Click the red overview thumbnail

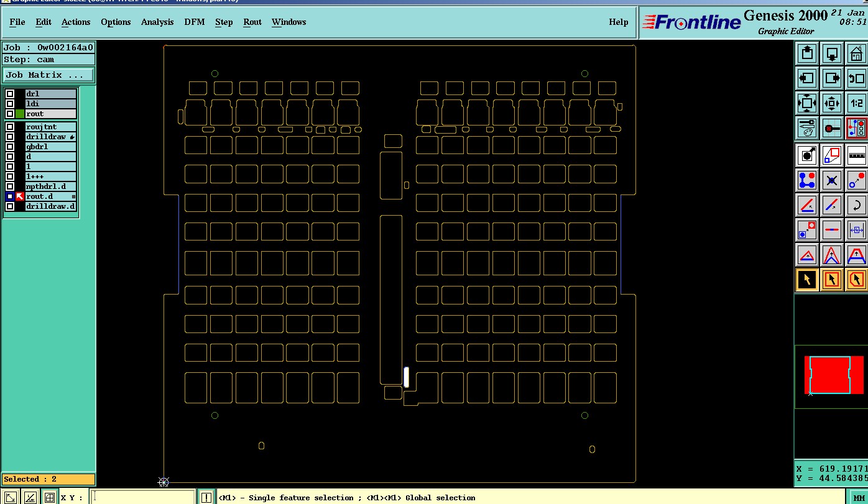coord(834,375)
